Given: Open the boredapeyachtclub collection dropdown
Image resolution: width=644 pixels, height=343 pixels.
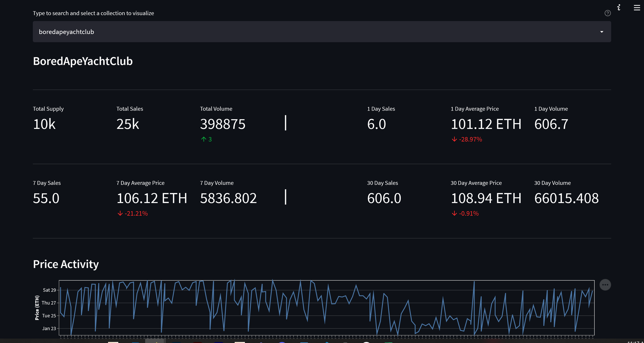Looking at the screenshot, I should (322, 32).
